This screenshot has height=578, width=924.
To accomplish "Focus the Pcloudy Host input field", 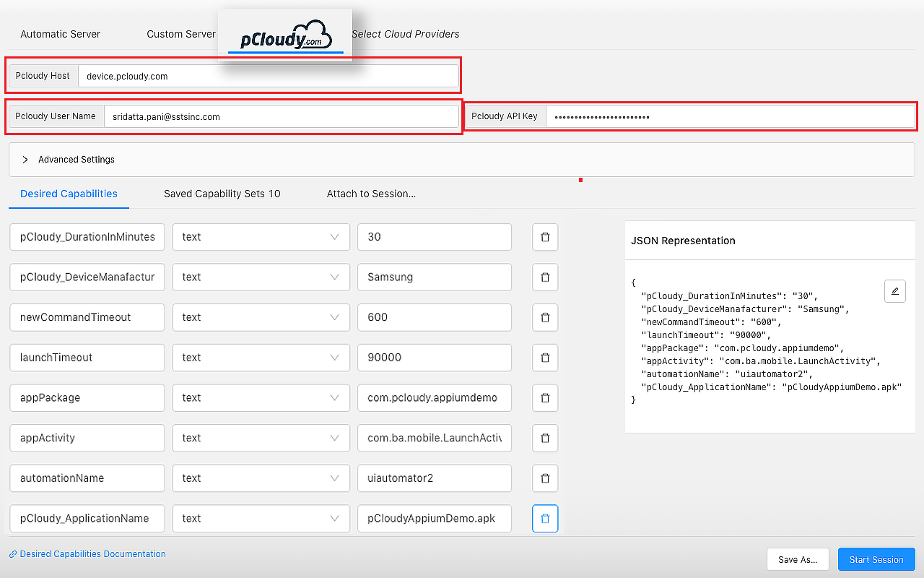I will pyautogui.click(x=269, y=76).
